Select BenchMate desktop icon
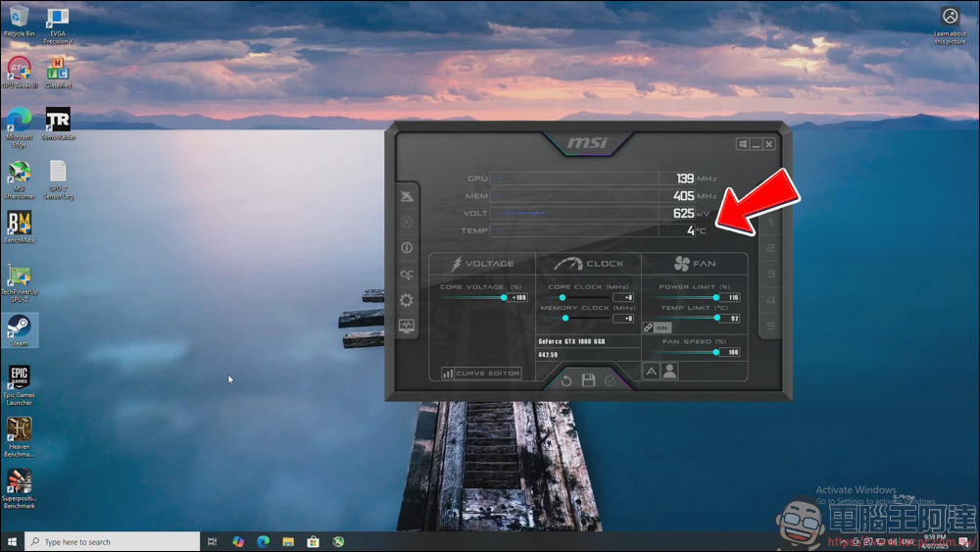Viewport: 980px width, 552px height. click(x=20, y=226)
